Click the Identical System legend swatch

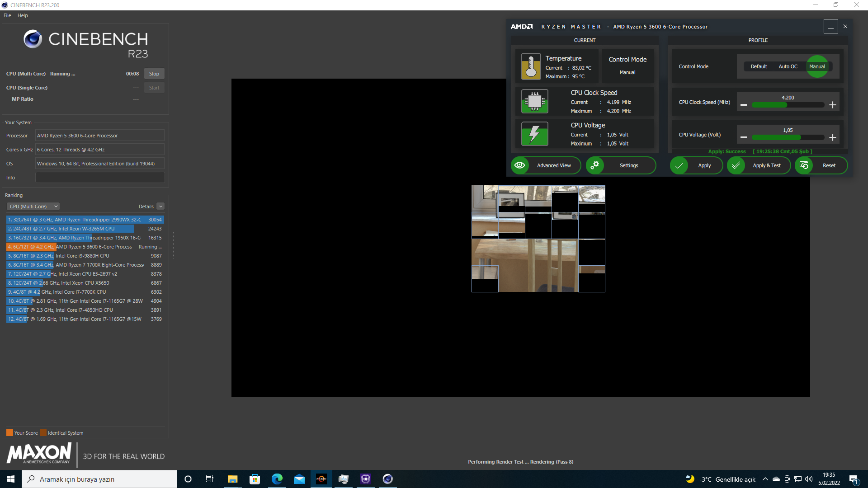(43, 433)
